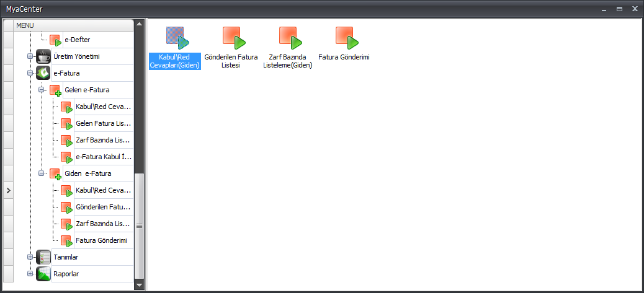Click icon beside Zarf Bazında Lis... under Gelen e-Fatura

click(66, 141)
